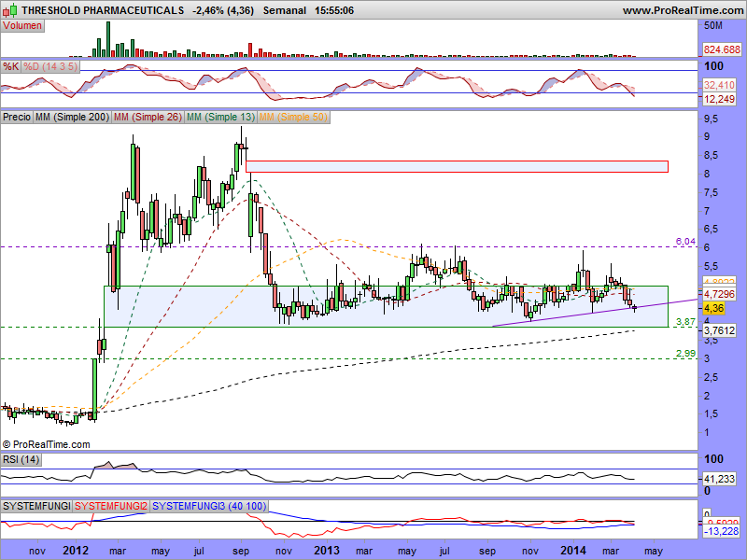The width and height of the screenshot is (747, 560).
Task: Open the %D (14 3 5) label
Action: [x=50, y=66]
